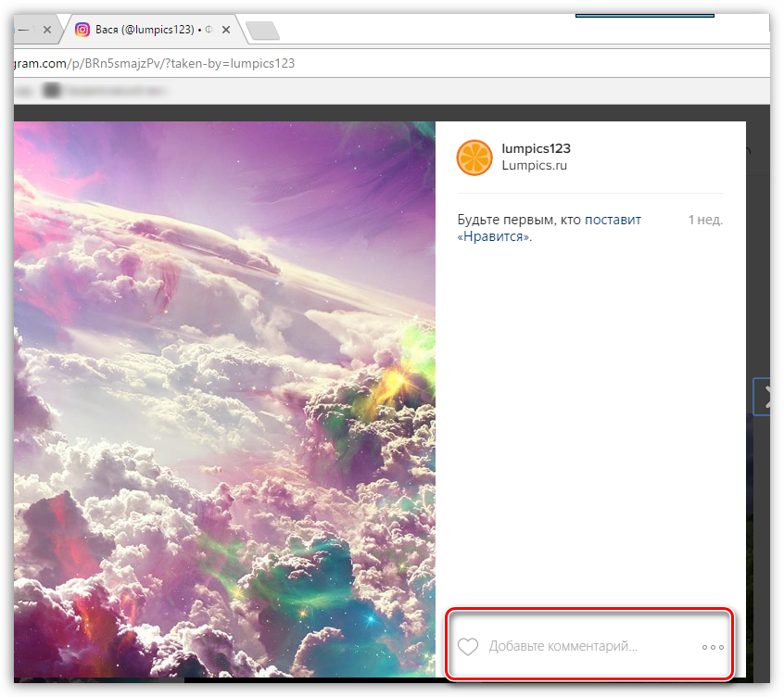Click the 1 нед. timestamp
784x697 pixels.
pos(705,220)
